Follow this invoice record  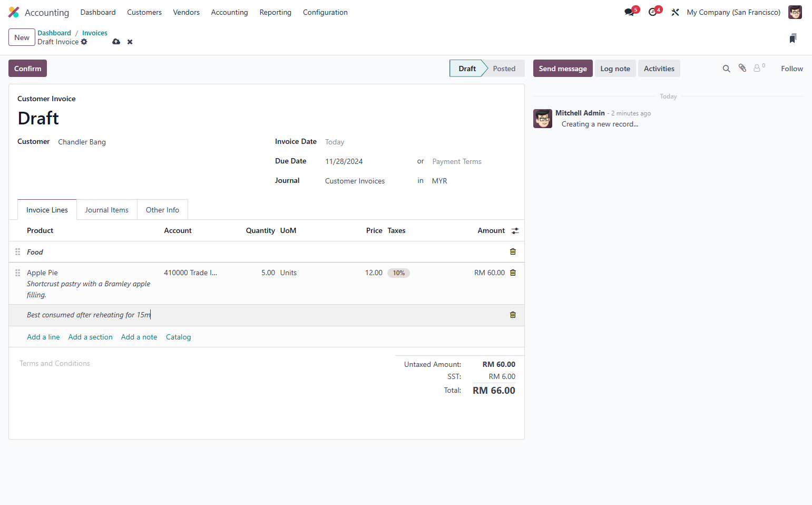(x=791, y=69)
